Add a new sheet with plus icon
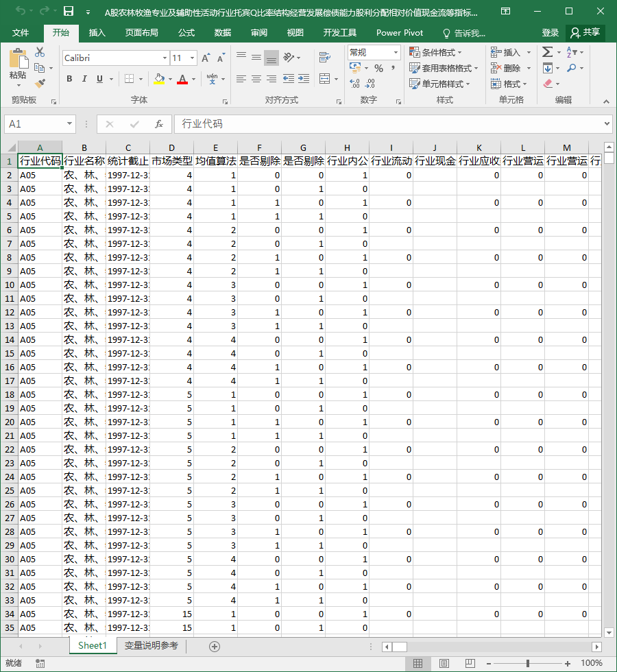The height and width of the screenshot is (672, 617). pyautogui.click(x=215, y=646)
